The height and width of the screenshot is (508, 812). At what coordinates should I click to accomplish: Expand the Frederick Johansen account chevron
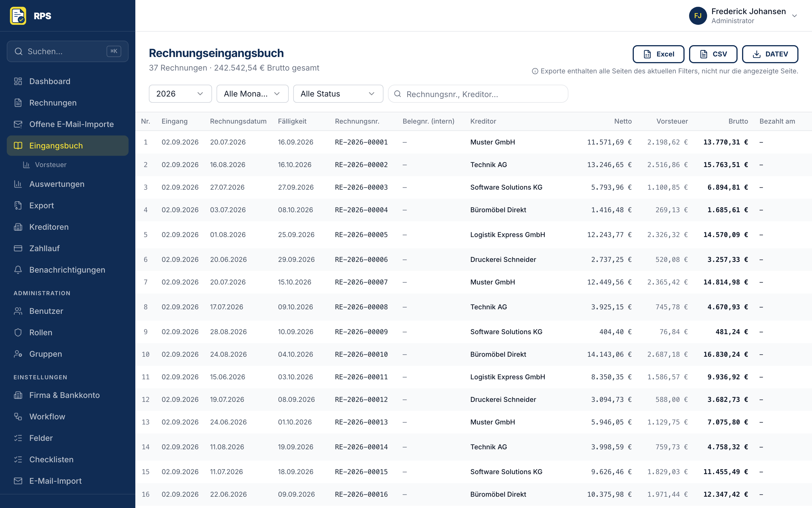pos(794,16)
